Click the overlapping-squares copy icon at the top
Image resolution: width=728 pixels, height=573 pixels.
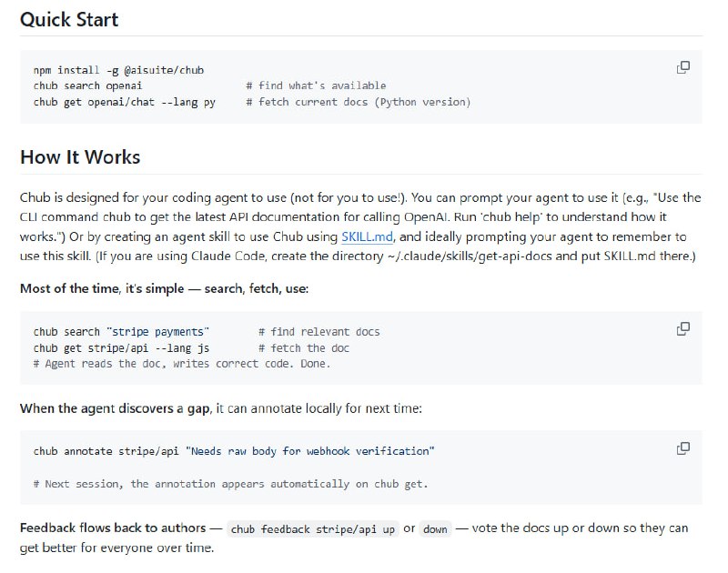click(682, 67)
